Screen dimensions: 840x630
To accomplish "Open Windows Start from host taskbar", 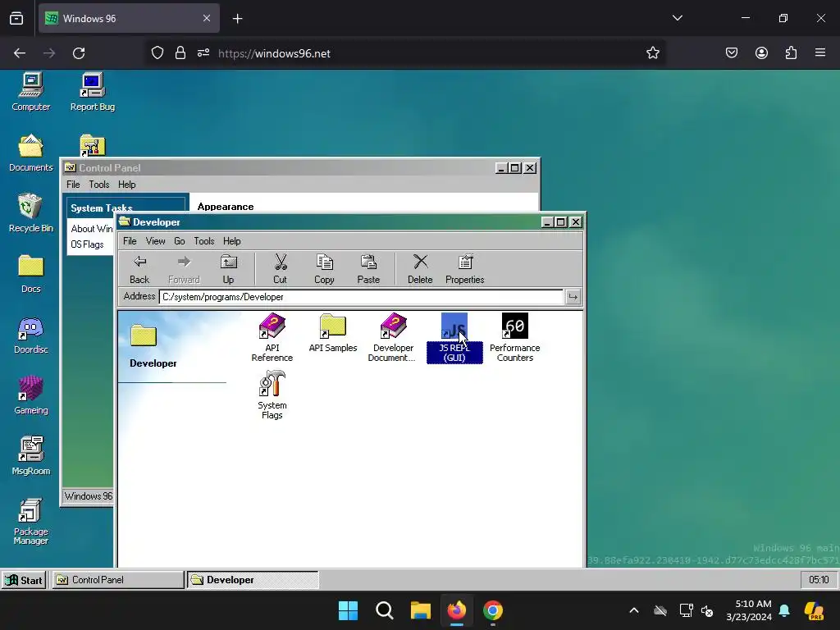I will pyautogui.click(x=348, y=610).
